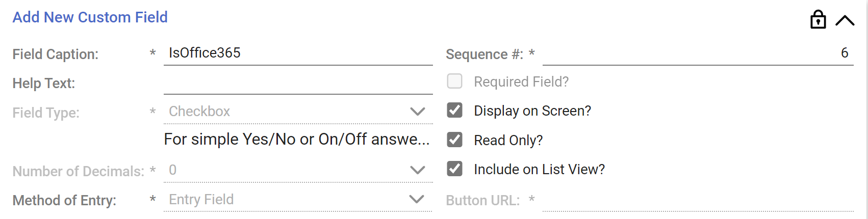Image resolution: width=868 pixels, height=219 pixels.
Task: Click the Field Caption label
Action: click(56, 54)
